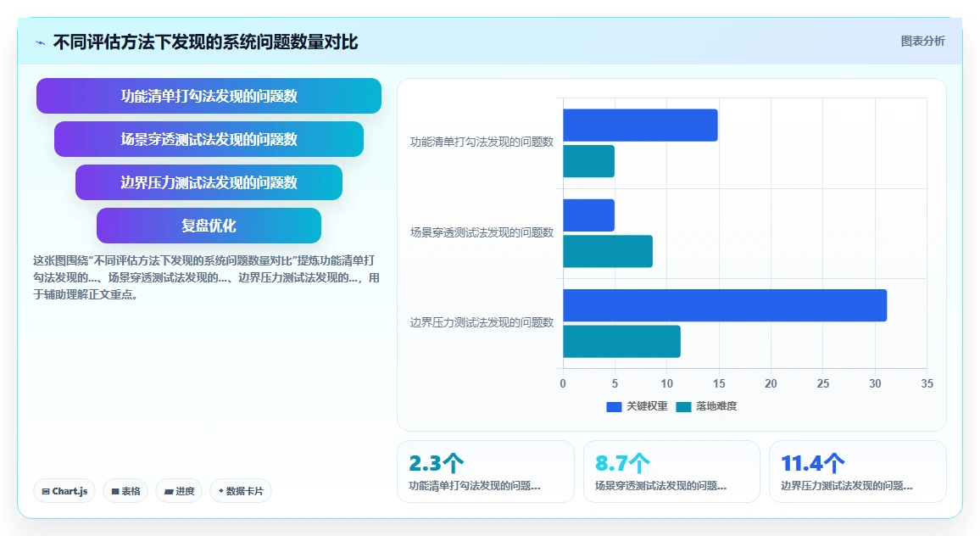Image resolution: width=980 pixels, height=536 pixels.
Task: Select the 边界压力测试法发现的问题数 funnel block
Action: coord(209,182)
